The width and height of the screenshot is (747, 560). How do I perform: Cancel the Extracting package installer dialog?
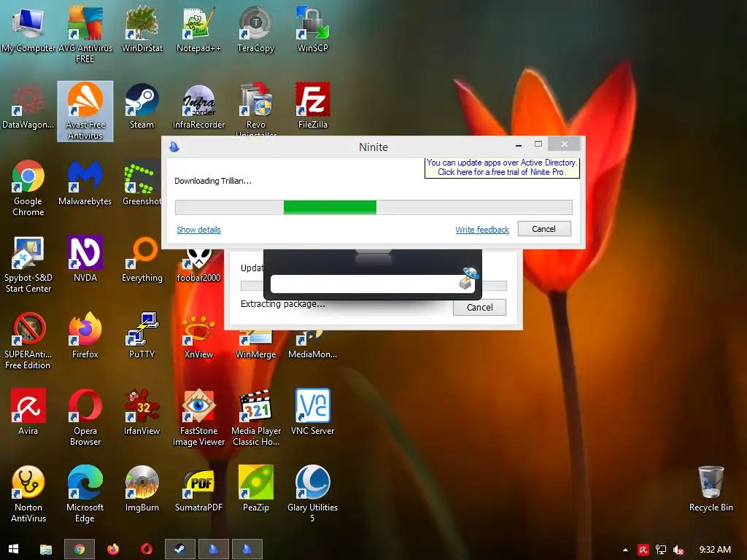[479, 307]
